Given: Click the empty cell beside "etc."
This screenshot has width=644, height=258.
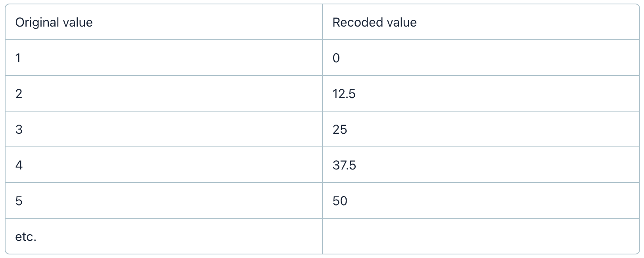Looking at the screenshot, I should pos(481,236).
